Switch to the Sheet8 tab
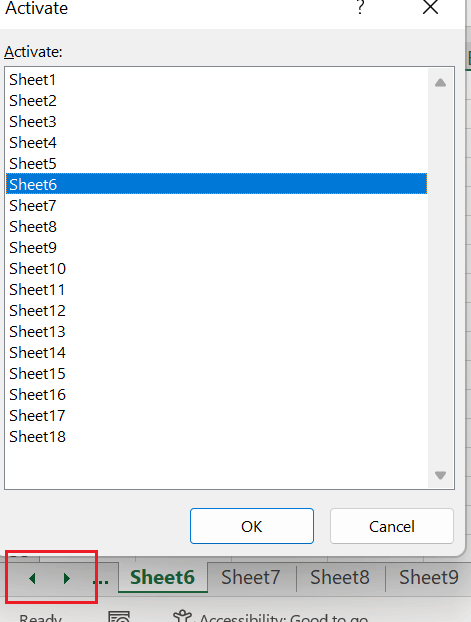This screenshot has width=471, height=622. [340, 577]
